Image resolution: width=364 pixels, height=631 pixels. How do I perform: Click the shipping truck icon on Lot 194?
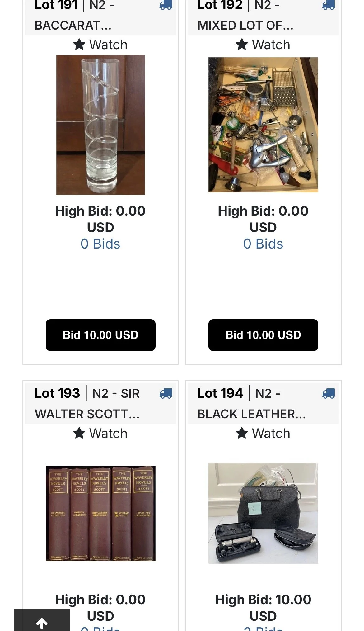pos(328,394)
